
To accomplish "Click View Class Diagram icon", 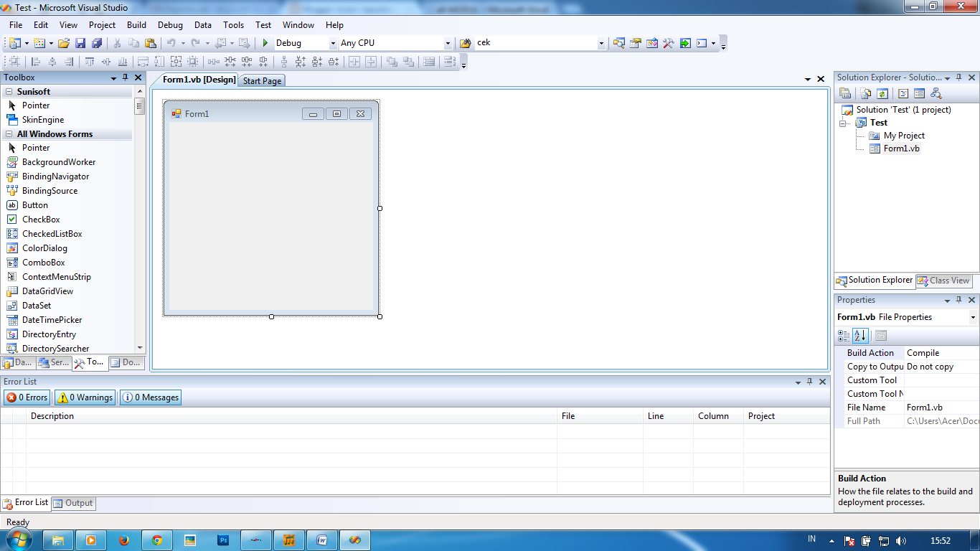I will [x=936, y=93].
